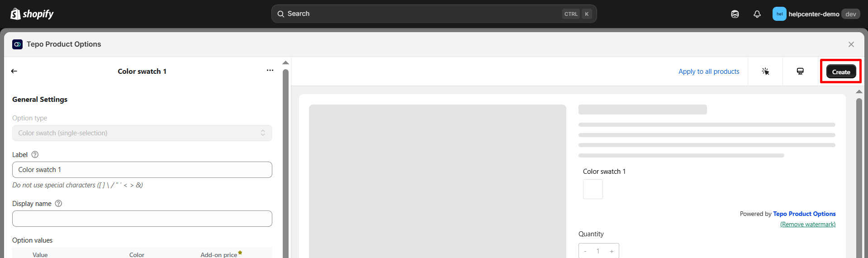Click the Label help question icon
Screen dimensions: 868x258
coord(35,155)
